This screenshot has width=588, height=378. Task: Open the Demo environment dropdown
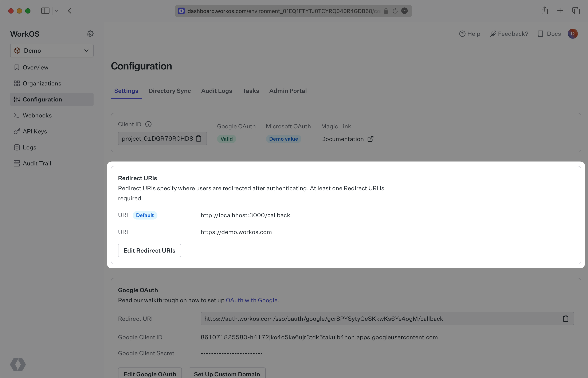(52, 51)
